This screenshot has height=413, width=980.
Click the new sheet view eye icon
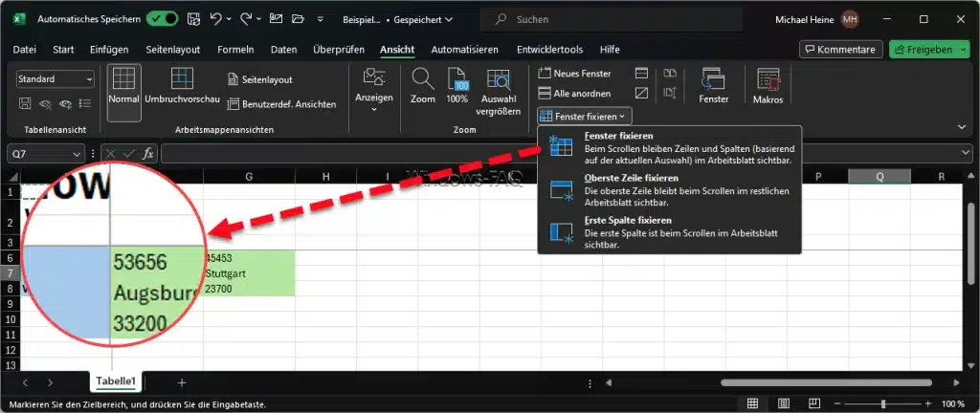(x=65, y=103)
